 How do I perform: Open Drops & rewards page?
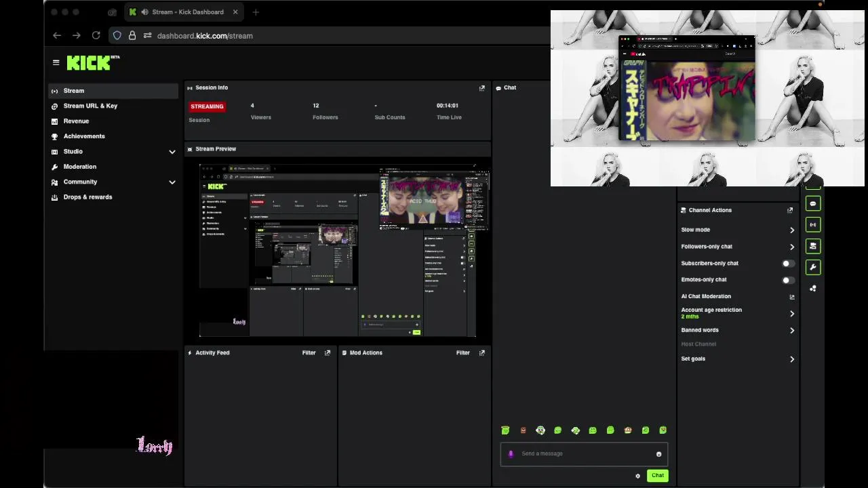tap(113, 197)
